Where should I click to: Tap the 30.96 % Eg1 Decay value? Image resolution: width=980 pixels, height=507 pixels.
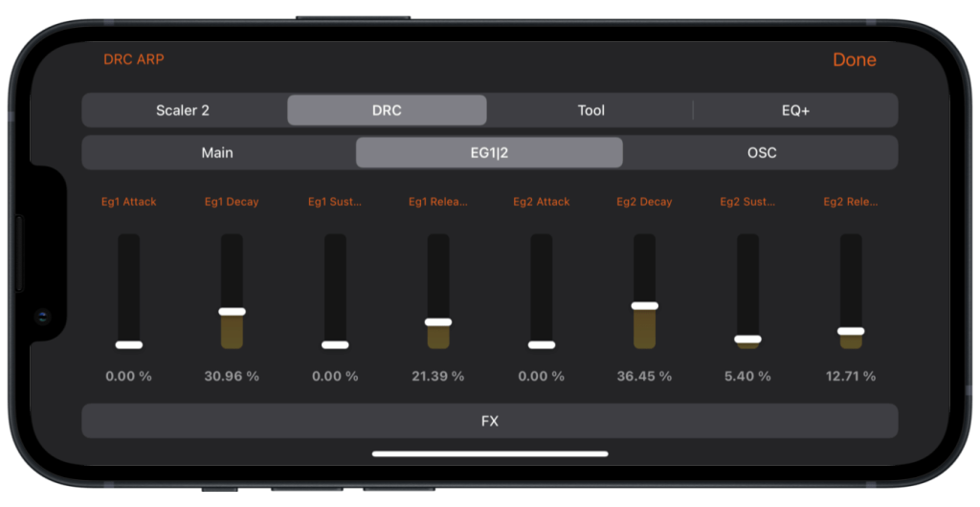tap(232, 376)
